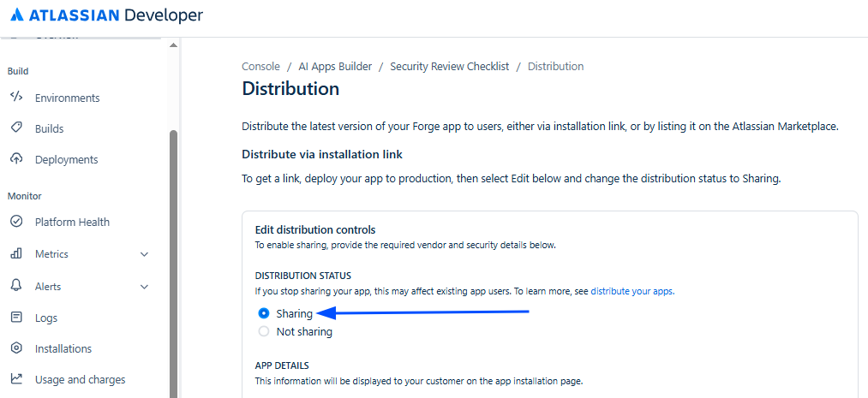Screen dimensions: 868x398
Task: Click the Logs document icon
Action: coord(16,318)
